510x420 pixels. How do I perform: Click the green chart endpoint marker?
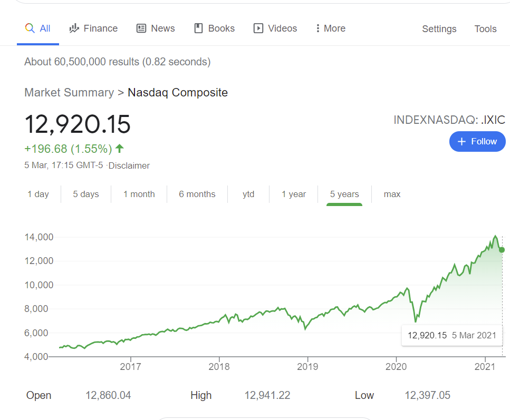tap(502, 250)
